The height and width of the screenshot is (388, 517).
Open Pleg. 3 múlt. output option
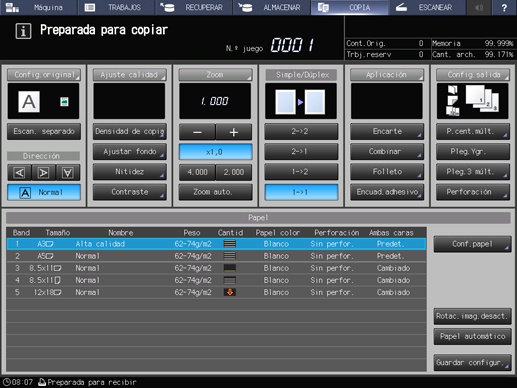pos(473,172)
